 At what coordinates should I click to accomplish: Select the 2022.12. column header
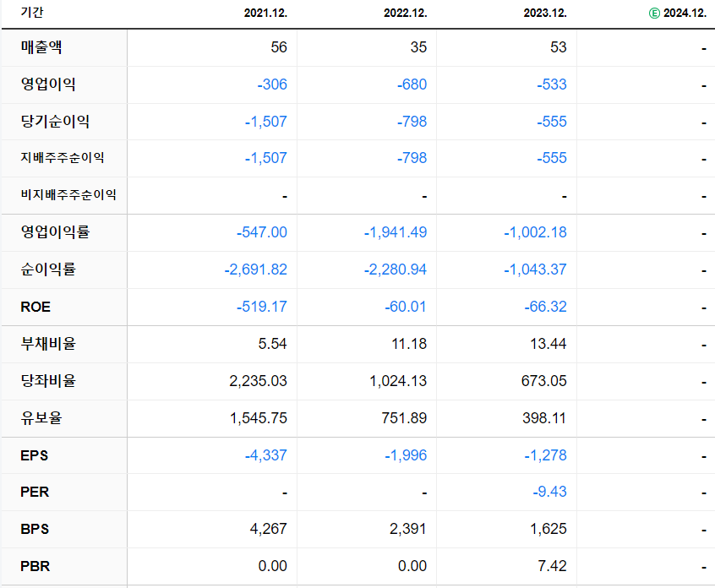406,14
